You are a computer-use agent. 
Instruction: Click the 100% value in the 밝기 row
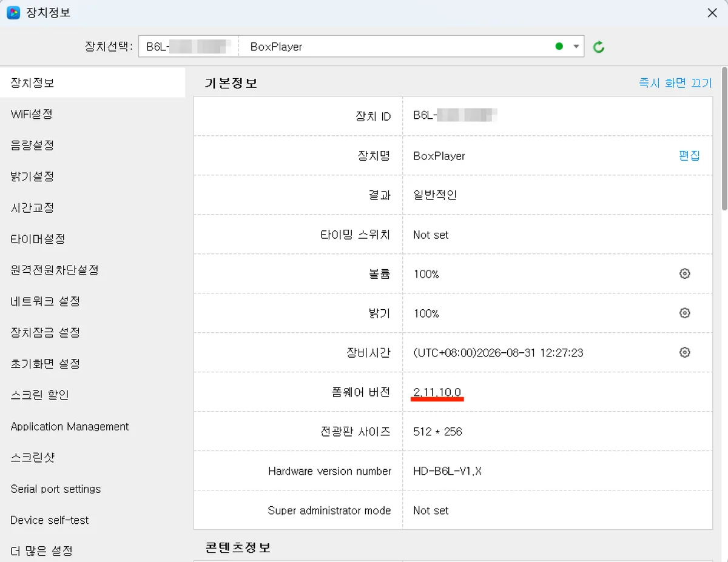(x=426, y=313)
